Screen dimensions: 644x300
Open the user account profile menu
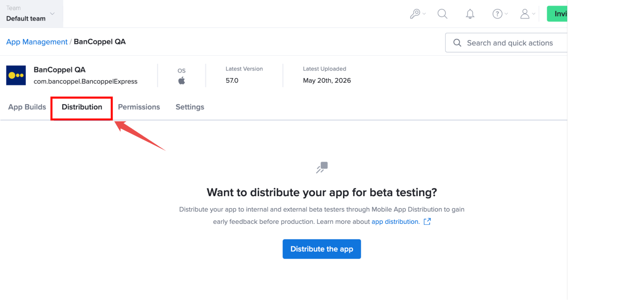tap(527, 14)
